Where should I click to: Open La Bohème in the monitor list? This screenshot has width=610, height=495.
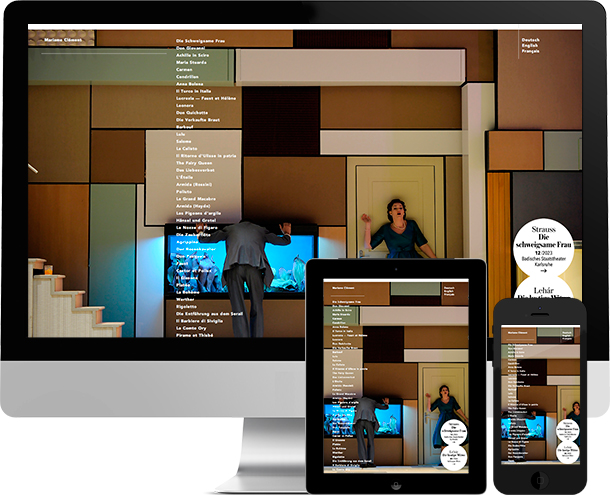pyautogui.click(x=188, y=292)
